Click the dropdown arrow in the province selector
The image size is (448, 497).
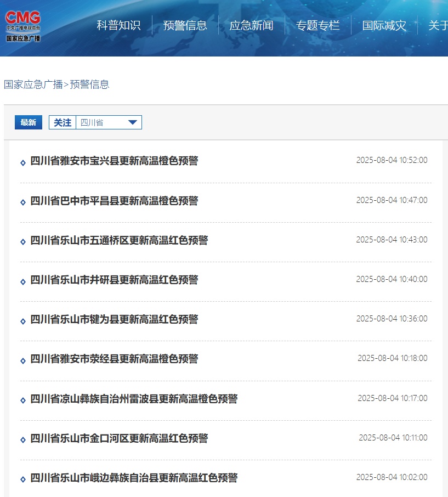(132, 122)
